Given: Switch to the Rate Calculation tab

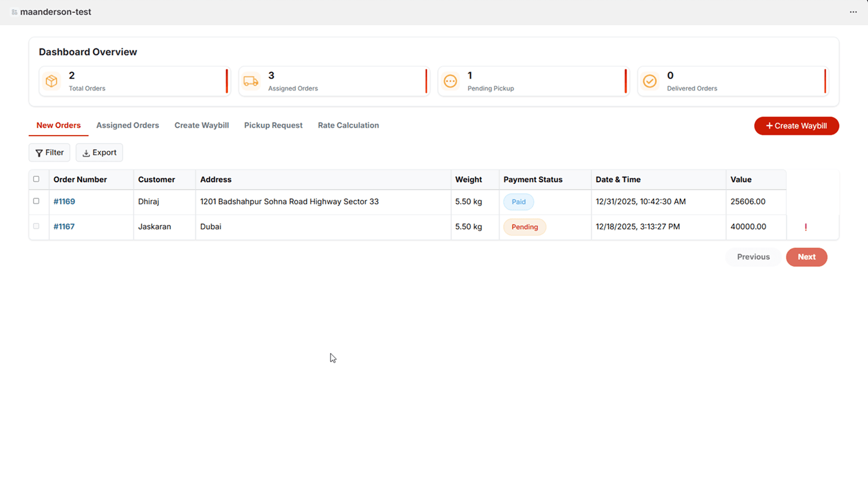Looking at the screenshot, I should point(348,125).
